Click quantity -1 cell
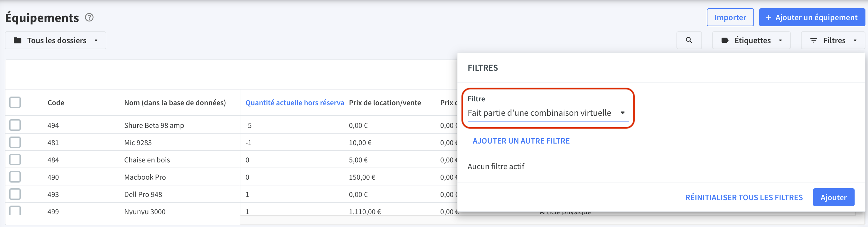The height and width of the screenshot is (227, 868). click(x=248, y=143)
